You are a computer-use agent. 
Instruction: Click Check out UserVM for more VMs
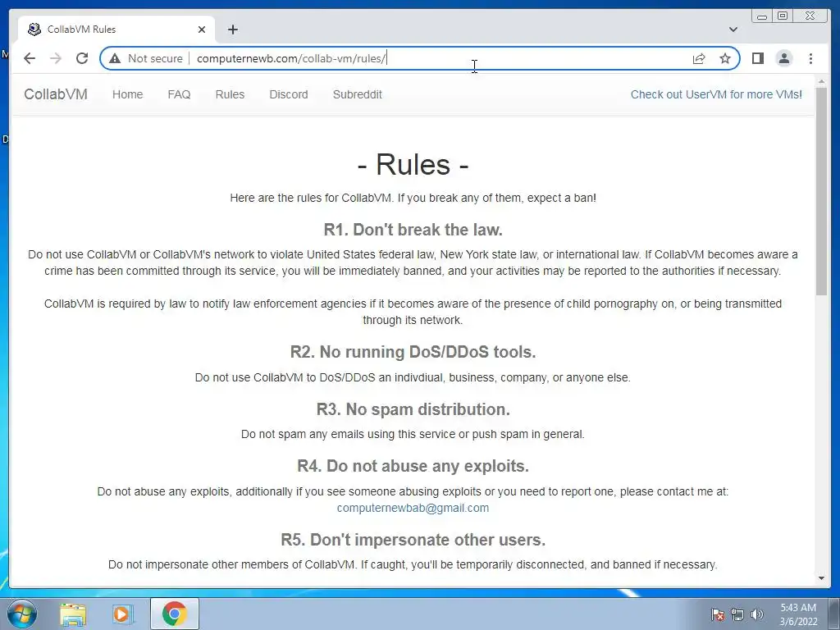click(716, 94)
